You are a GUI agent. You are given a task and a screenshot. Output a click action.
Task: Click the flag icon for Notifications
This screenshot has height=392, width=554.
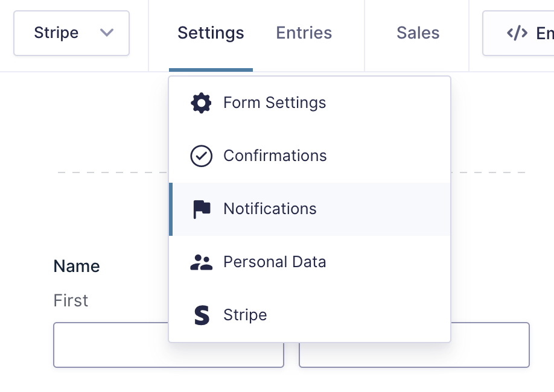(202, 209)
